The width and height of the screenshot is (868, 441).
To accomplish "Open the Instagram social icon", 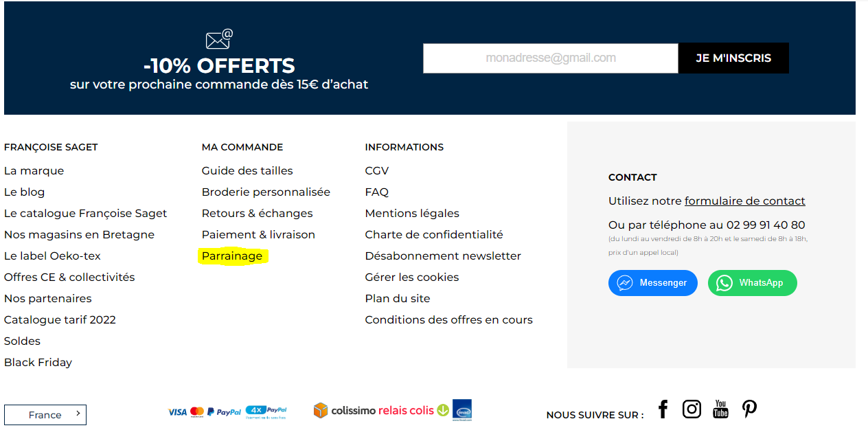I will (692, 409).
